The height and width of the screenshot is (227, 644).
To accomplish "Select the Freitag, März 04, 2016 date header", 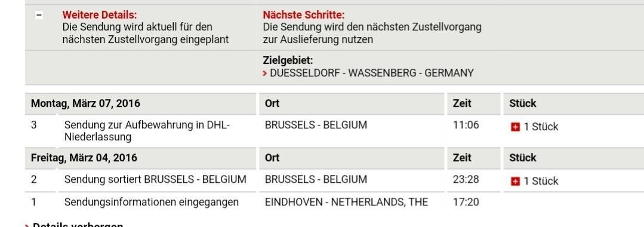I will pyautogui.click(x=84, y=158).
